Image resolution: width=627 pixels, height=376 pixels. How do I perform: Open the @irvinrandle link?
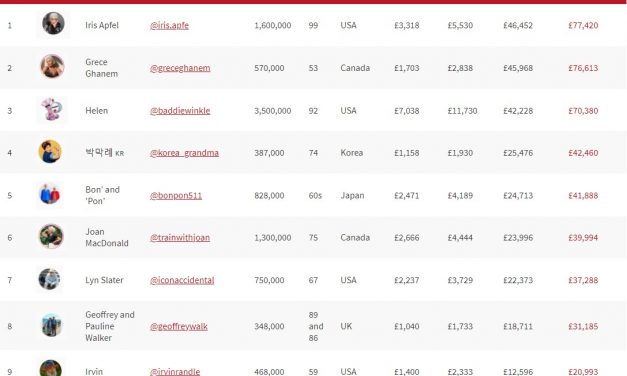coord(175,371)
